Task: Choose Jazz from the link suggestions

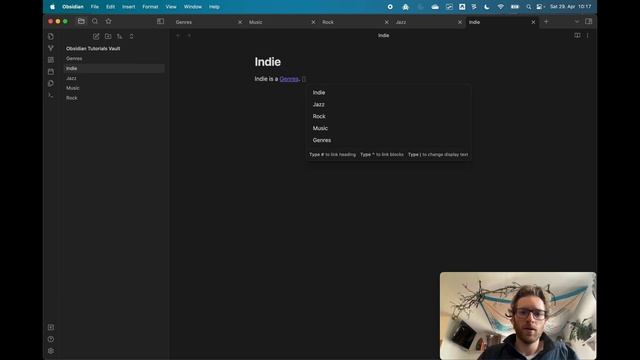Action: tap(389, 104)
